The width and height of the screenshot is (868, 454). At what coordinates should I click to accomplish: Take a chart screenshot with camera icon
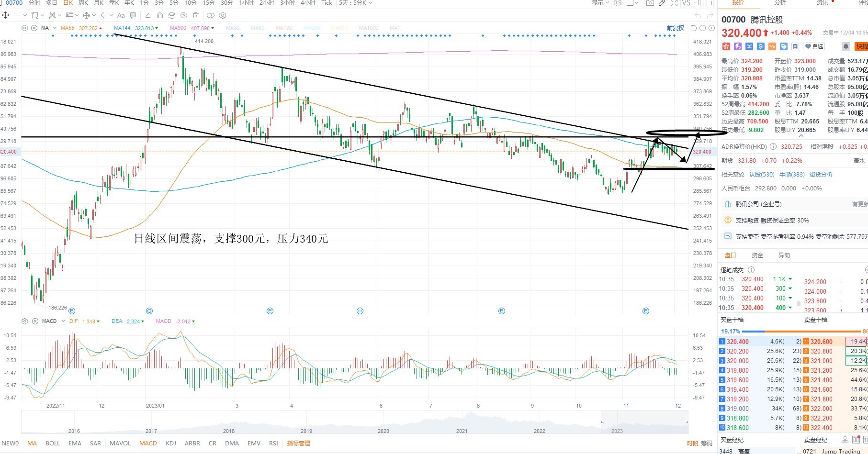point(650,3)
